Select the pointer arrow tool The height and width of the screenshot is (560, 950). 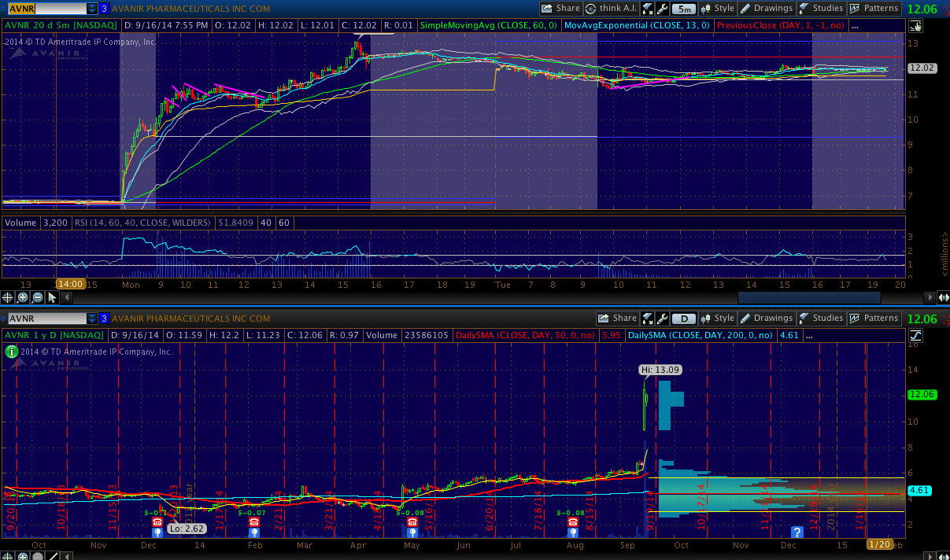click(x=52, y=297)
